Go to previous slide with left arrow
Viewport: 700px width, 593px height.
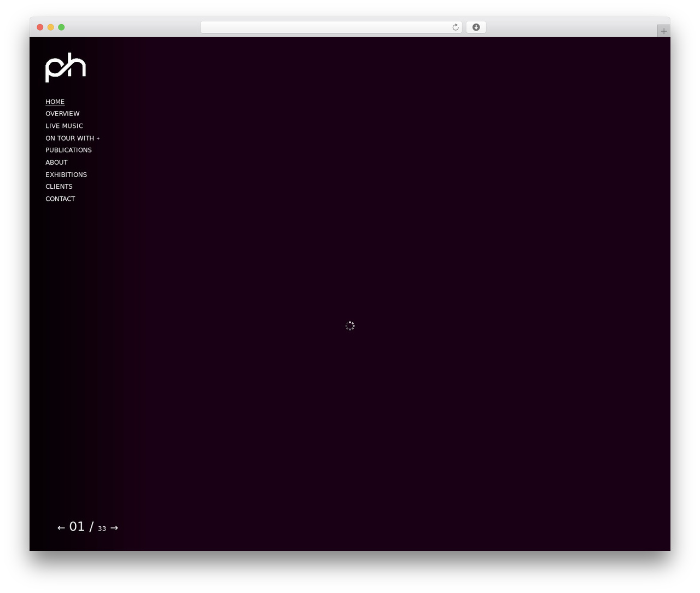[61, 528]
